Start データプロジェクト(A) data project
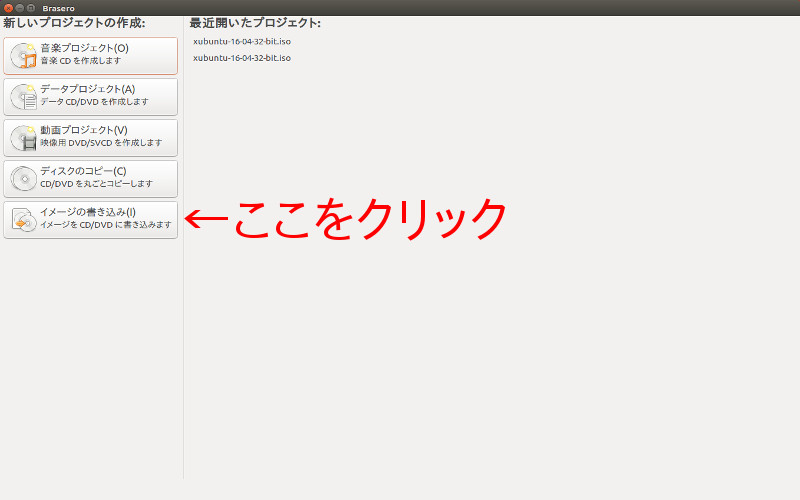 point(90,97)
